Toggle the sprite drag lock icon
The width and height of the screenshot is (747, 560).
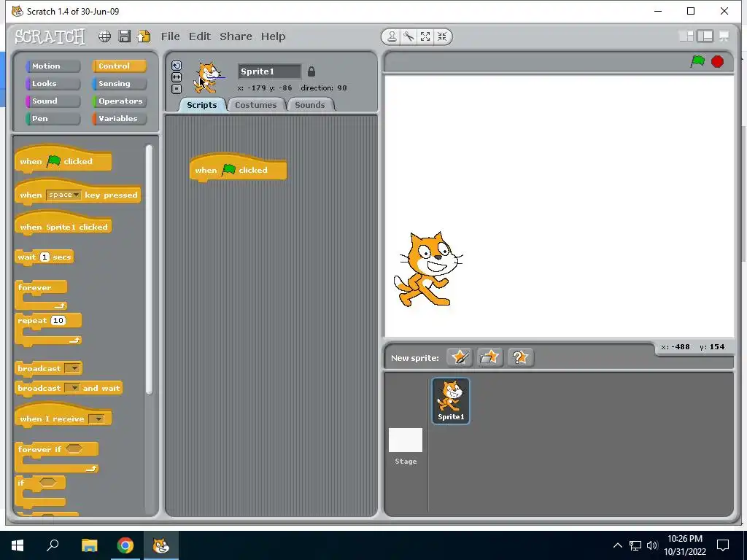[311, 71]
